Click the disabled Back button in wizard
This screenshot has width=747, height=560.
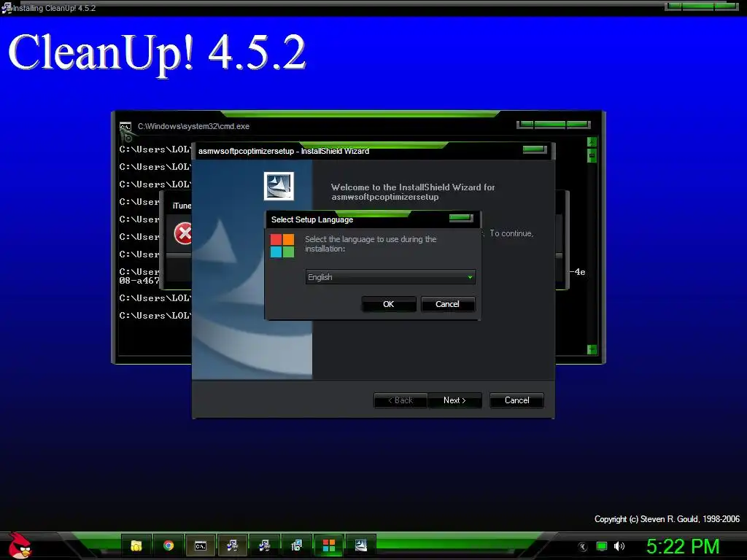(x=400, y=400)
